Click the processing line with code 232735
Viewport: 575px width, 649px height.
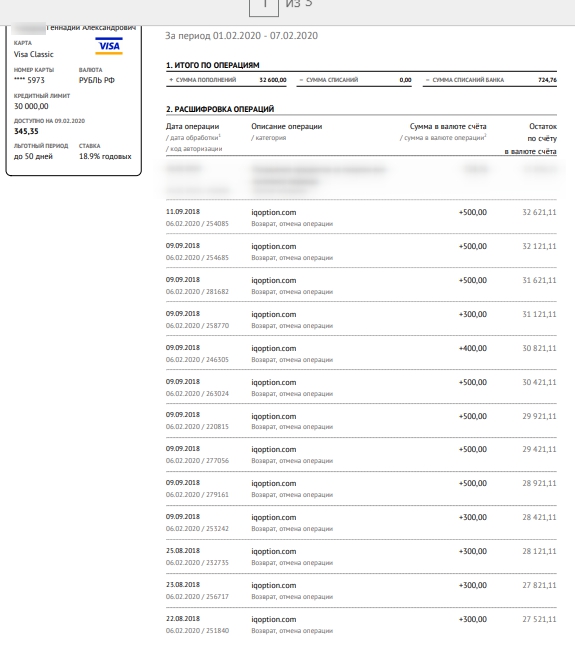197,562
